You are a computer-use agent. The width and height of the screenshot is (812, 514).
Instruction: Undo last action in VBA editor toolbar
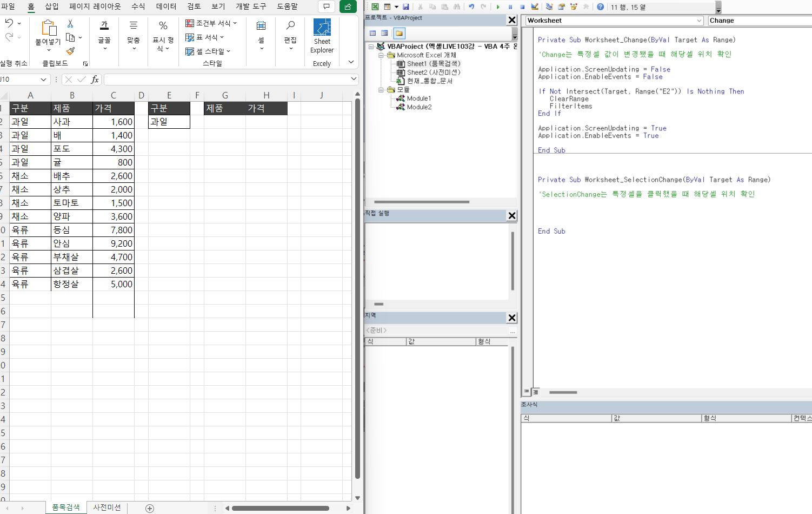(x=471, y=7)
